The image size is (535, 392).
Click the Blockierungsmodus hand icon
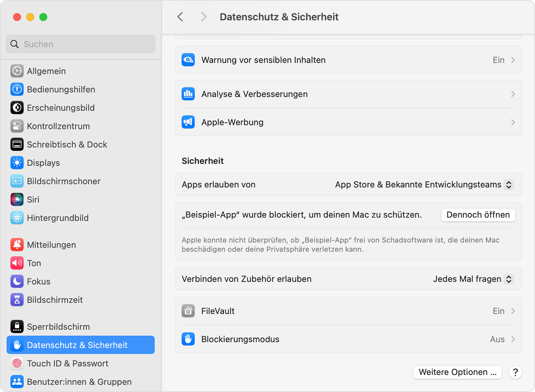[188, 339]
